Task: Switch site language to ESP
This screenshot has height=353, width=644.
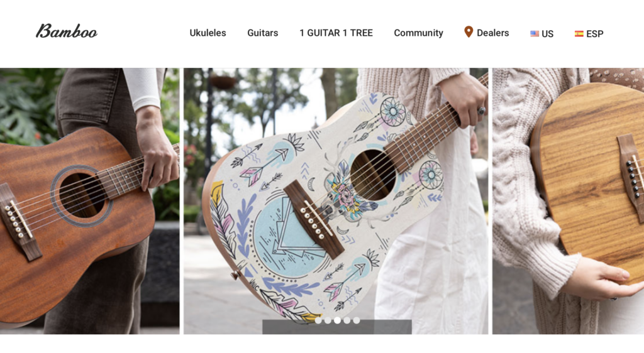Action: click(595, 34)
